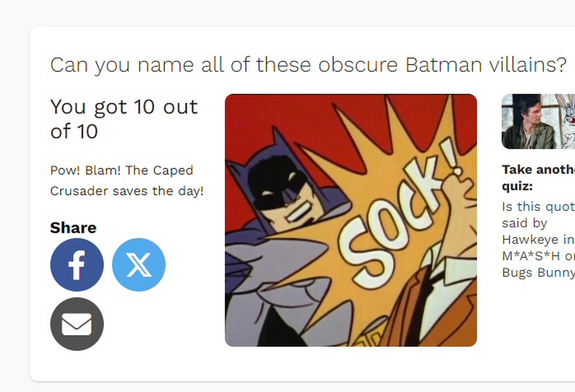Click the obscure Batman villains quiz title
Viewport: 575px width, 392px height.
coord(308,65)
